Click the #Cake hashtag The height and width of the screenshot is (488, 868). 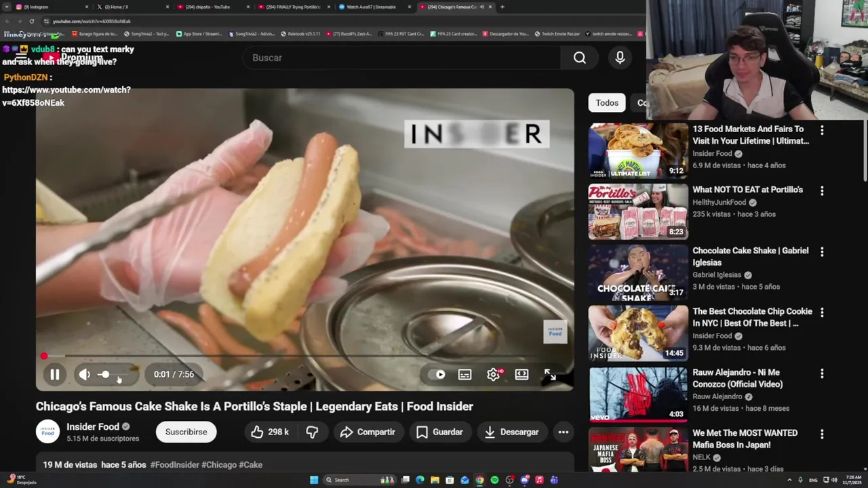click(x=250, y=465)
